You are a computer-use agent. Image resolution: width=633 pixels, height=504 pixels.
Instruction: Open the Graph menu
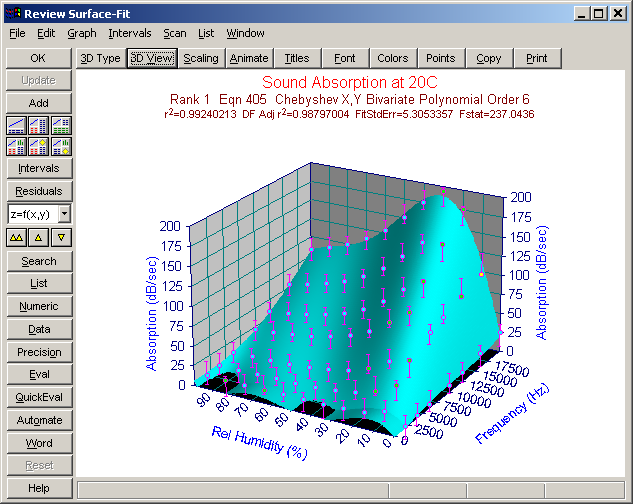82,33
